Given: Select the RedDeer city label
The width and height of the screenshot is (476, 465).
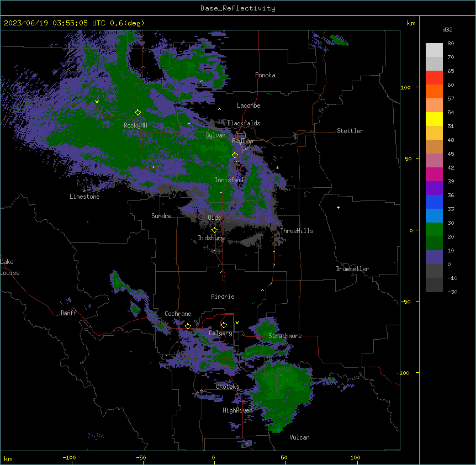Looking at the screenshot, I should click(243, 141).
